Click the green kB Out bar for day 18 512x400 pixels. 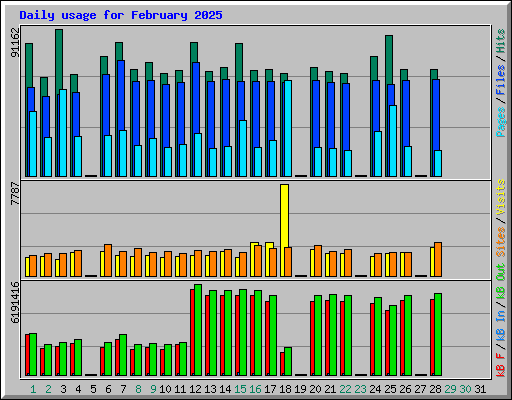click(x=288, y=362)
